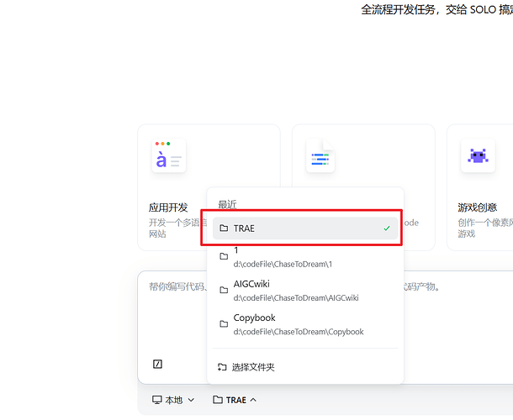This screenshot has height=420, width=513.
Task: Click folder icon in the TRAE row
Action: pos(224,228)
